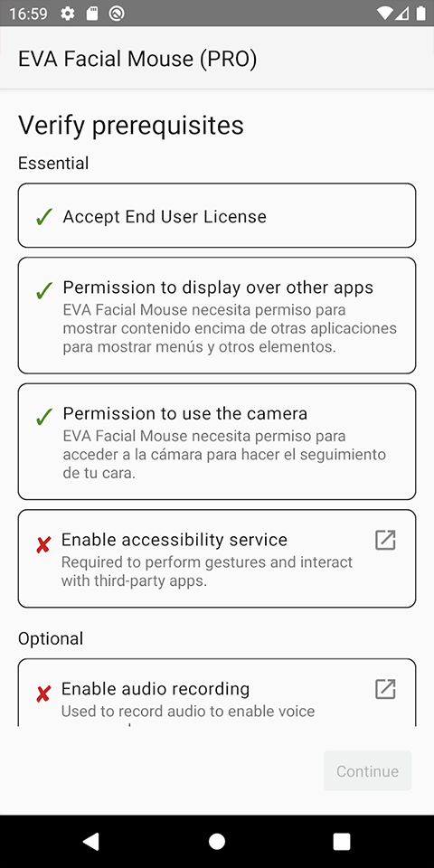
Task: Tap the Continue button
Action: click(x=368, y=770)
